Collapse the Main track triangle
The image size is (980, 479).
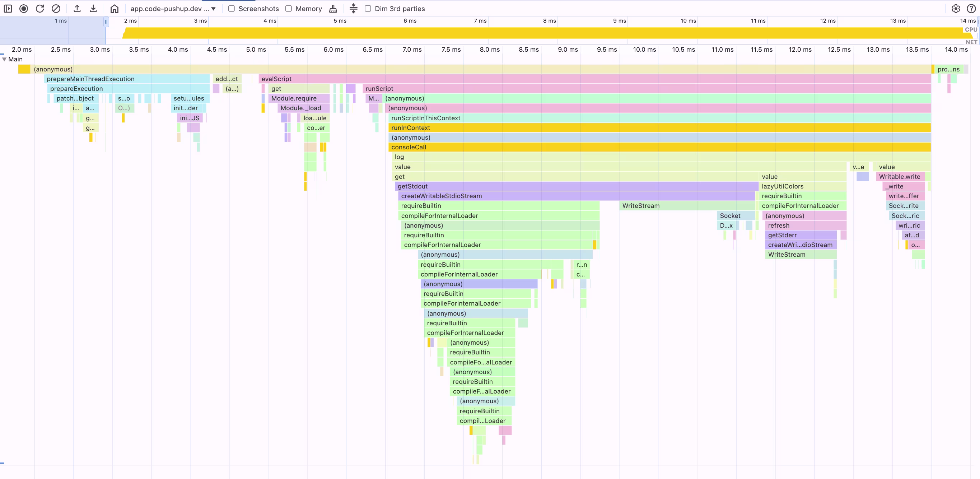tap(4, 59)
